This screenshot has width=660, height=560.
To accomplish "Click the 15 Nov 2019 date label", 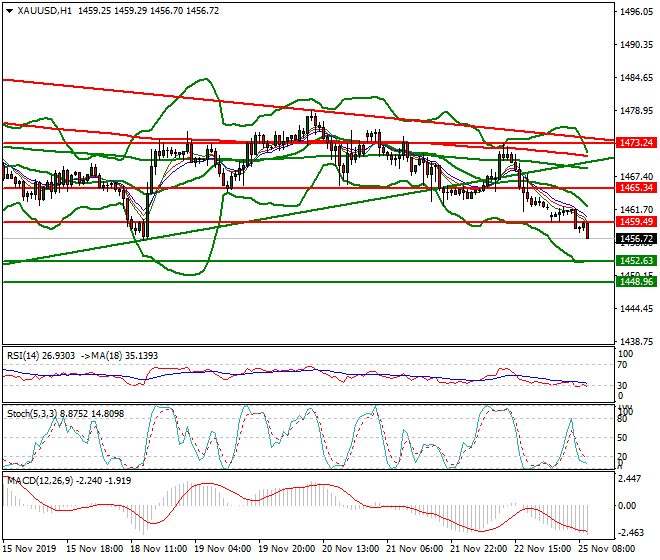I will [29, 549].
